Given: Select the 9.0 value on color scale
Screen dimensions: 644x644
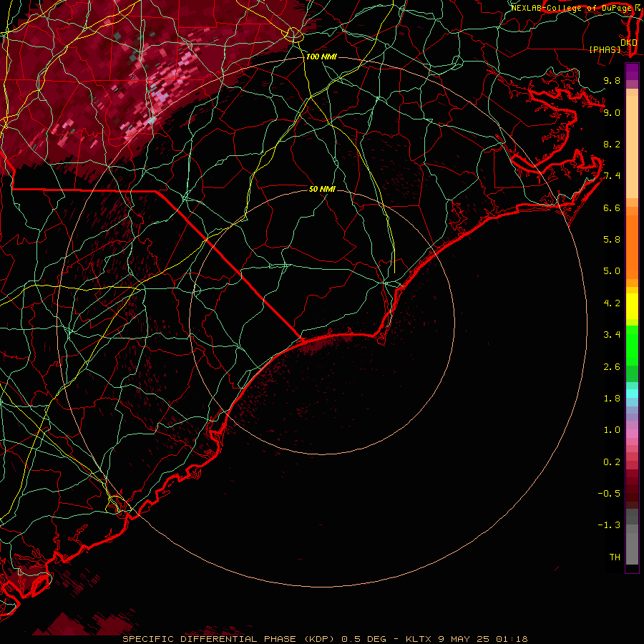Looking at the screenshot, I should (612, 112).
